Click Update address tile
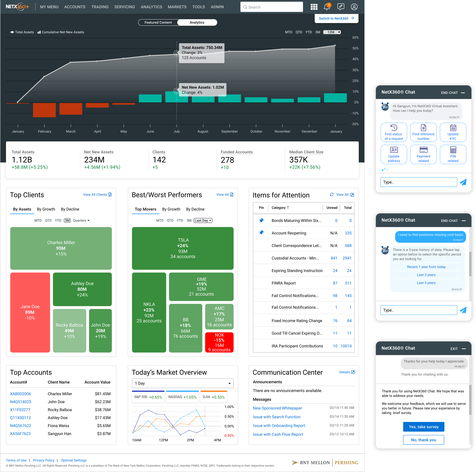Viewport: 476px width, 472px height. coord(394,154)
